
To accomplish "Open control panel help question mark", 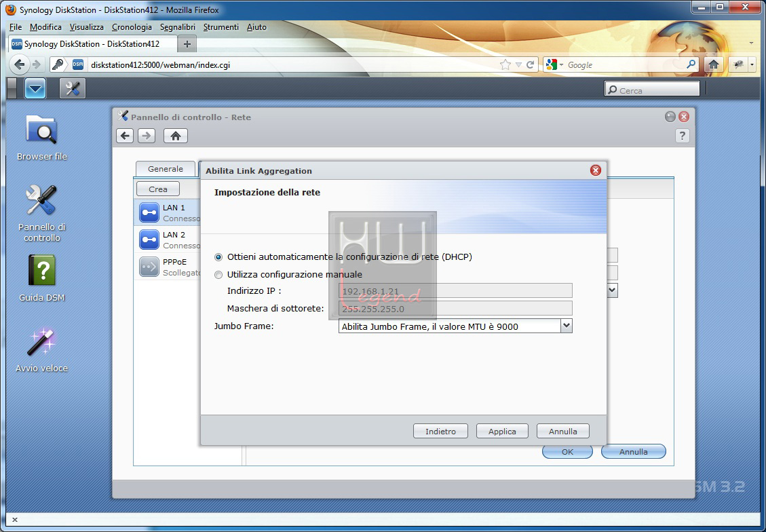I will pos(683,136).
